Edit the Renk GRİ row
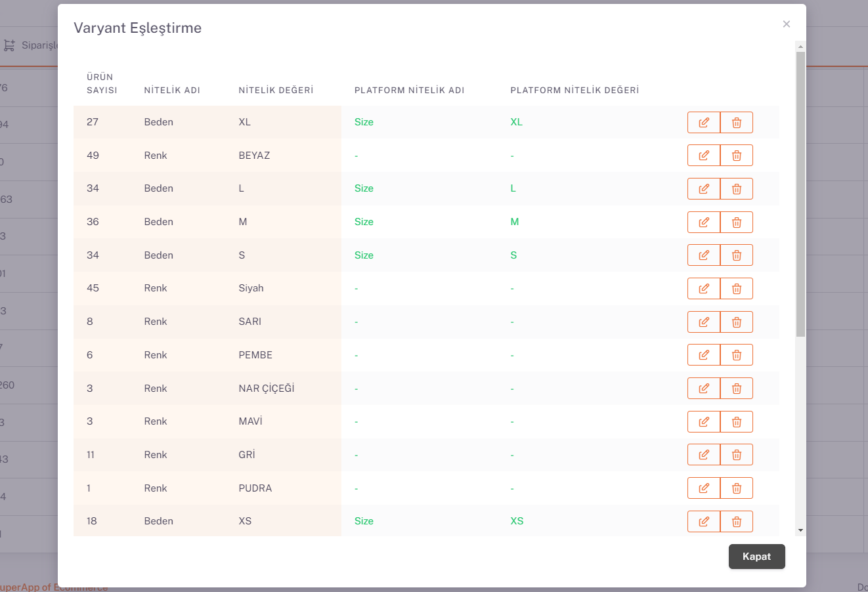This screenshot has height=592, width=868. pos(704,455)
